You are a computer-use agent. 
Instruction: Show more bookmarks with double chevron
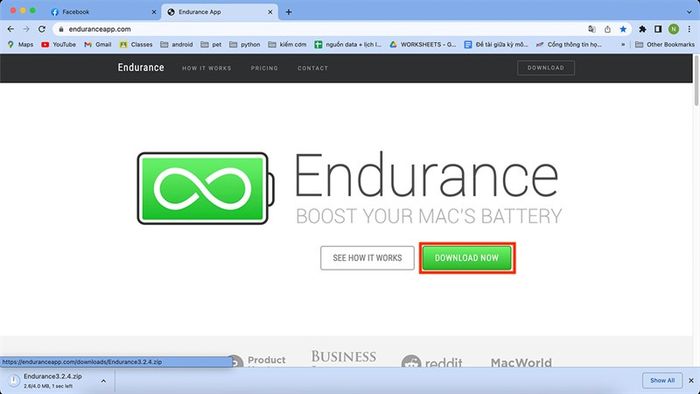(x=623, y=45)
